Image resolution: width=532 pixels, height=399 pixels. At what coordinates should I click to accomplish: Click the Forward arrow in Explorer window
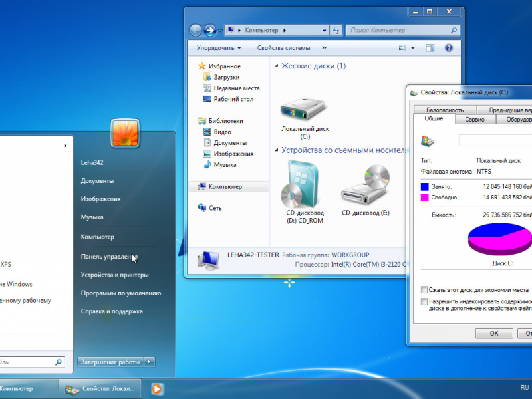[x=210, y=30]
